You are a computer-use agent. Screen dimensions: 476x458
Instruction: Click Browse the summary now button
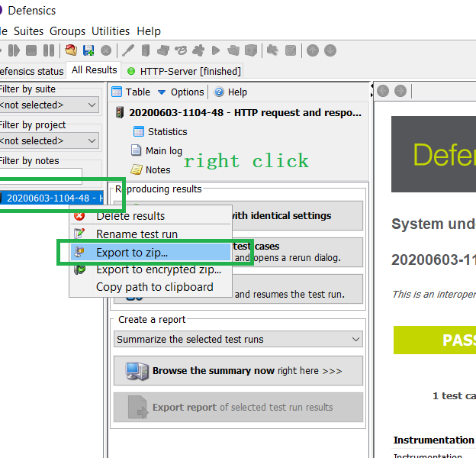pyautogui.click(x=238, y=371)
